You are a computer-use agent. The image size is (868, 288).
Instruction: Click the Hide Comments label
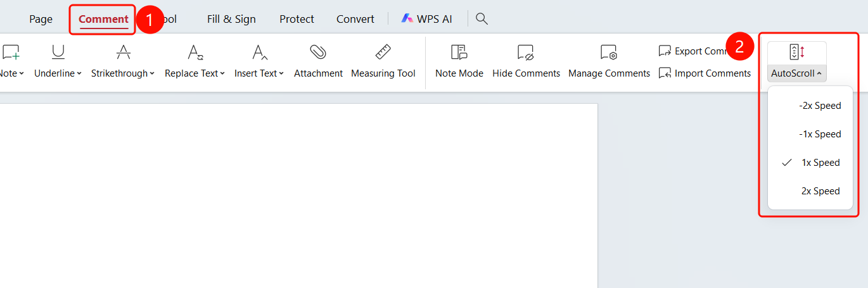[x=526, y=73]
